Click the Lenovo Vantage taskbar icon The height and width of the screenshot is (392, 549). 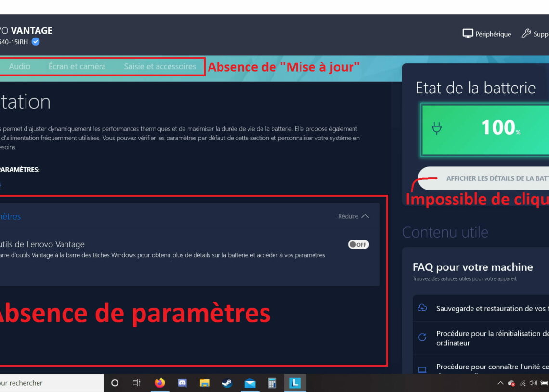pyautogui.click(x=295, y=383)
